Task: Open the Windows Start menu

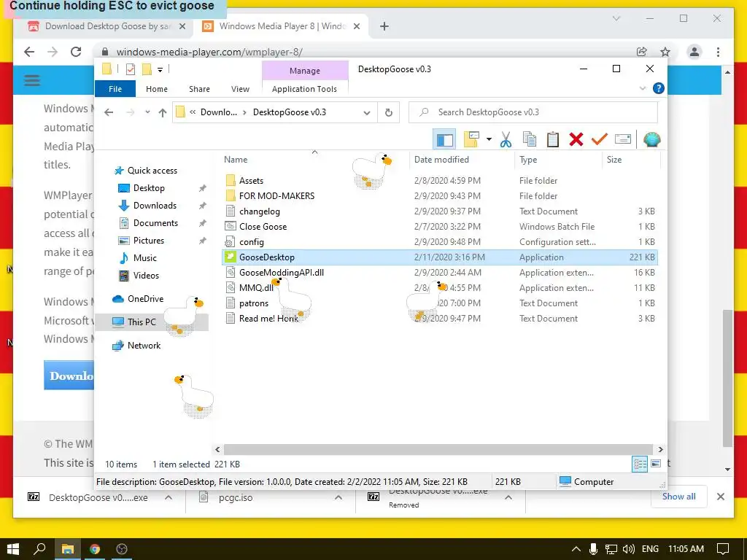Action: [13, 549]
